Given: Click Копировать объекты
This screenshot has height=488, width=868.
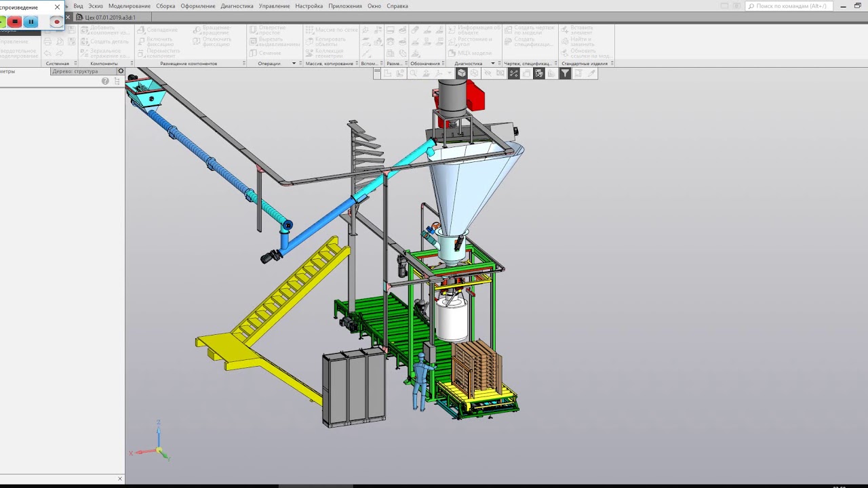Looking at the screenshot, I should [327, 41].
